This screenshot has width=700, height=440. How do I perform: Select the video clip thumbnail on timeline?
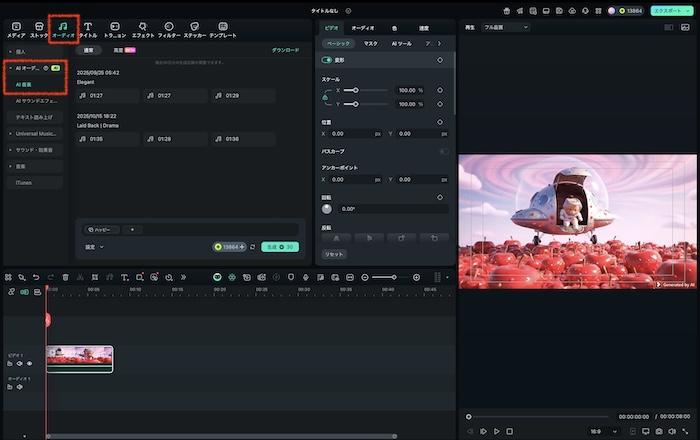[79, 357]
